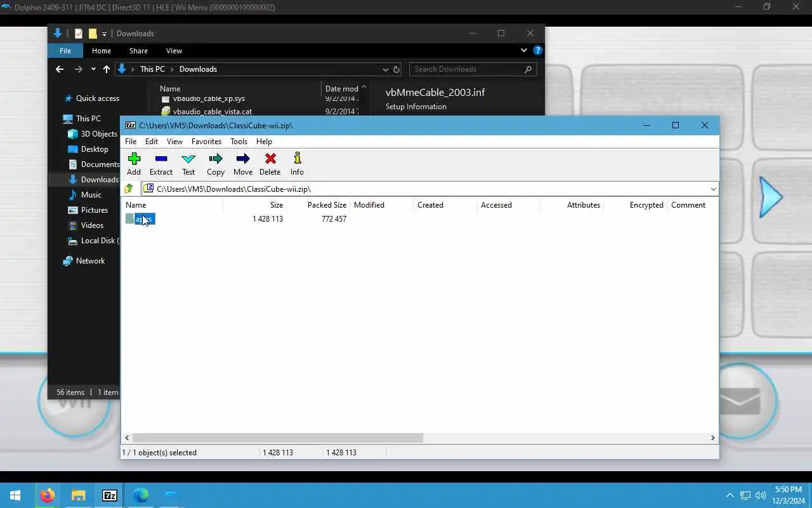Image resolution: width=812 pixels, height=508 pixels.
Task: Click next page arrow in Wii Menu
Action: click(771, 197)
